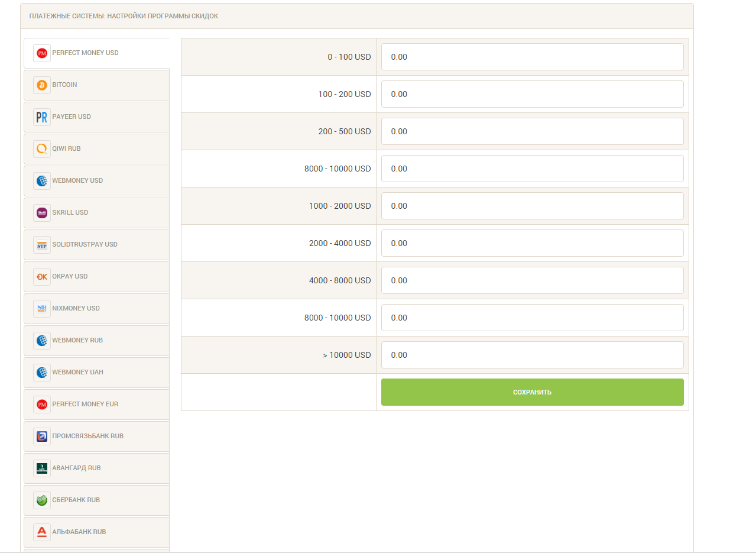Switch to Промсвязьбанк RUB tab
The width and height of the screenshot is (756, 553).
coord(87,436)
